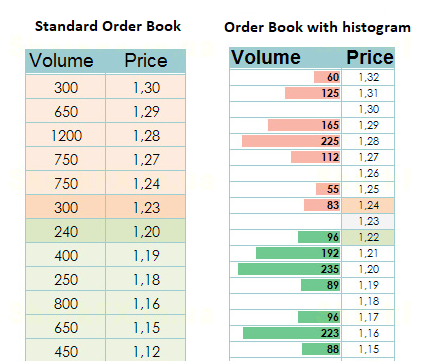Select the 1200 volume cell

click(x=66, y=135)
